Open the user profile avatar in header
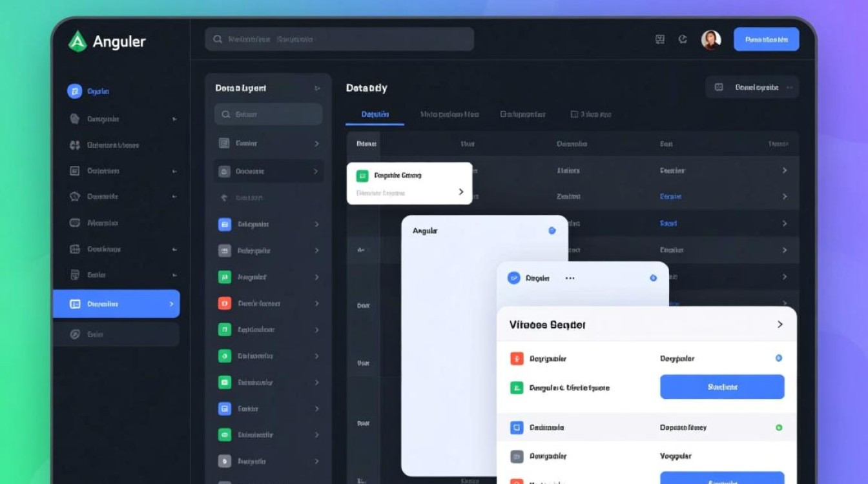Viewport: 868px width, 484px height. 711,40
